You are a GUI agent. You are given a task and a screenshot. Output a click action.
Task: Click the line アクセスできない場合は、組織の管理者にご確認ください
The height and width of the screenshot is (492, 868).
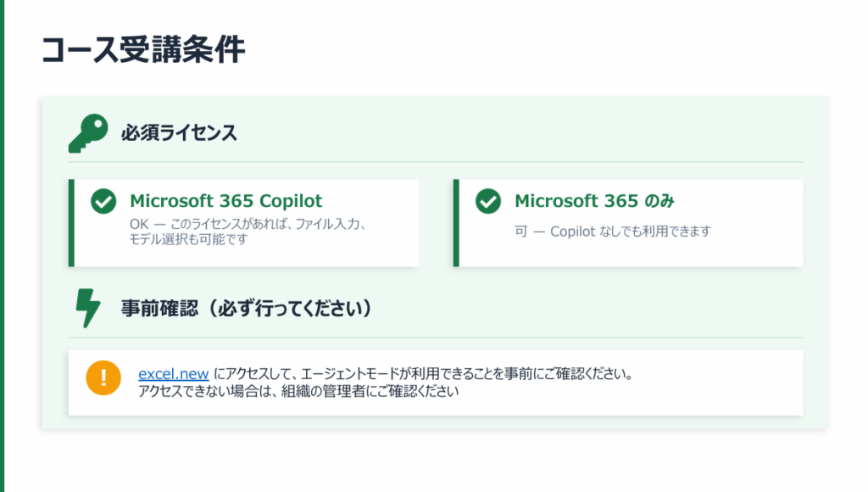click(298, 392)
